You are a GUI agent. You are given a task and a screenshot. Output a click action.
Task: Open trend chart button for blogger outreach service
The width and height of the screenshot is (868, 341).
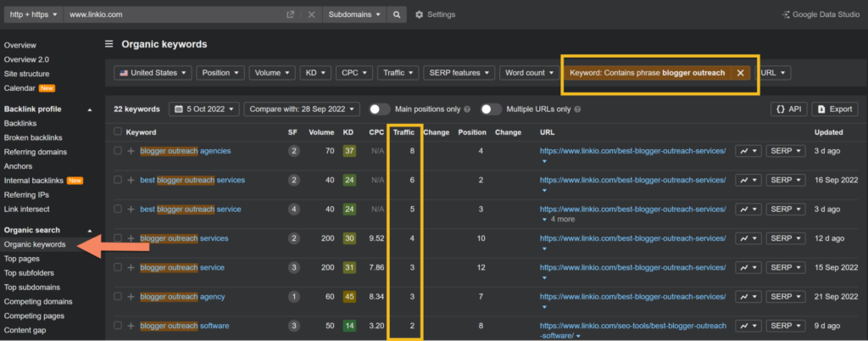tap(748, 267)
